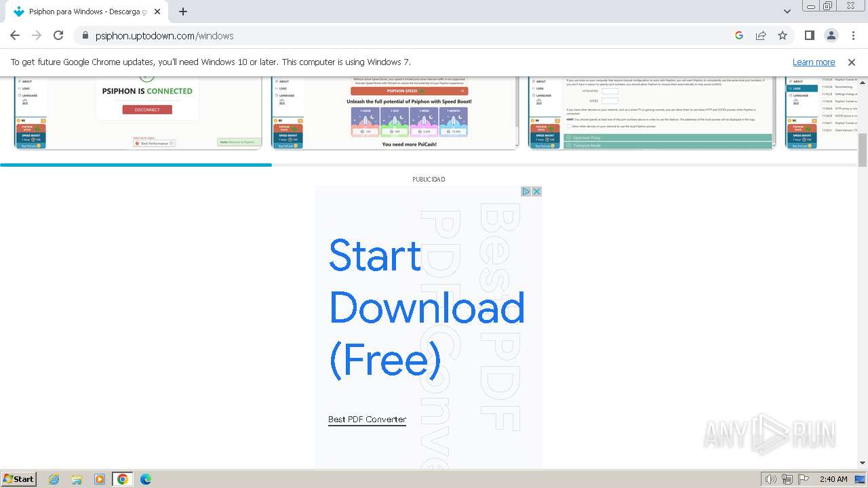Select the Psiphon para Windows tab
Screen dimensions: 868x488
(x=87, y=12)
